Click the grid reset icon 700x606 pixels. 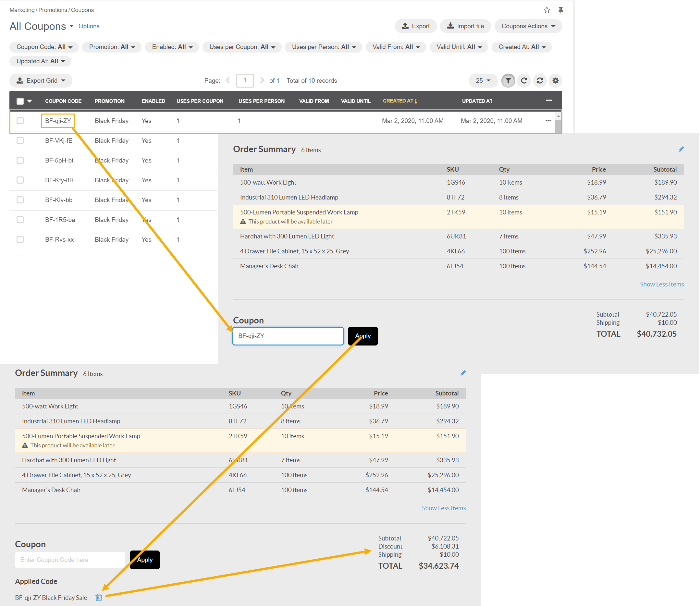pyautogui.click(x=540, y=80)
